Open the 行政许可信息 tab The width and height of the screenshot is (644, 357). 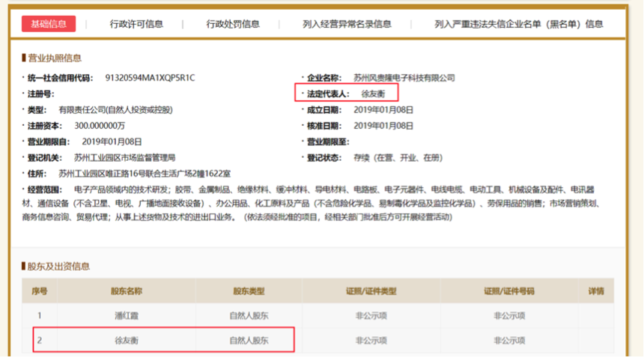(136, 24)
